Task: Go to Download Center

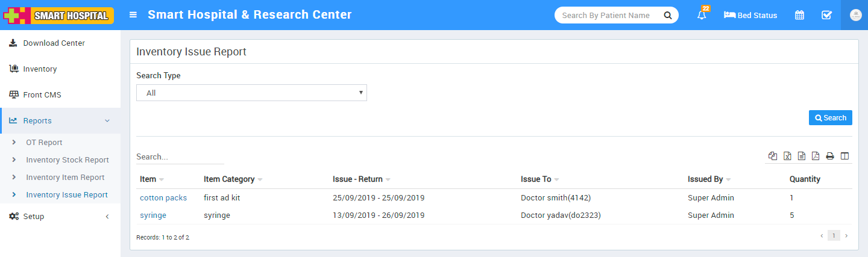Action: (54, 43)
